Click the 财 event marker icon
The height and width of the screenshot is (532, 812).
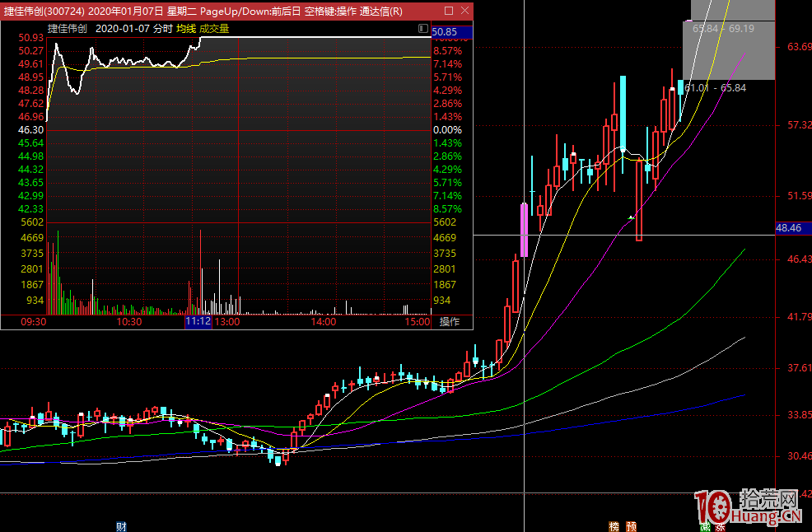(121, 526)
